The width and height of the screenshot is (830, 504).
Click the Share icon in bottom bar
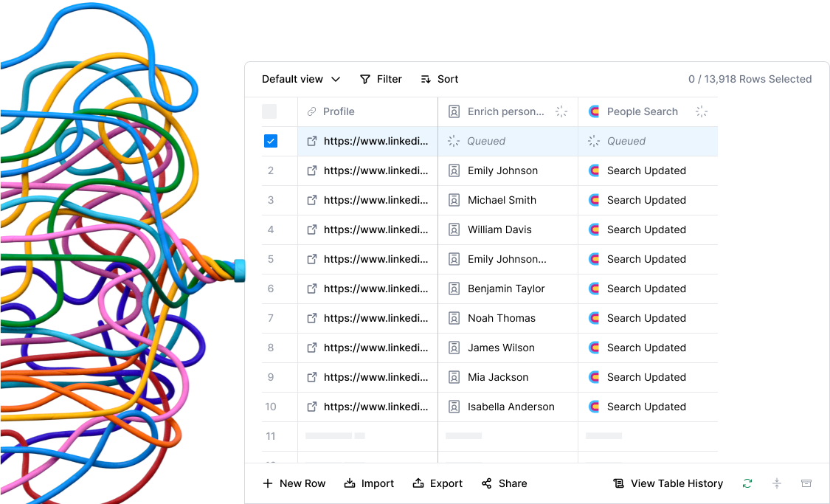click(486, 483)
